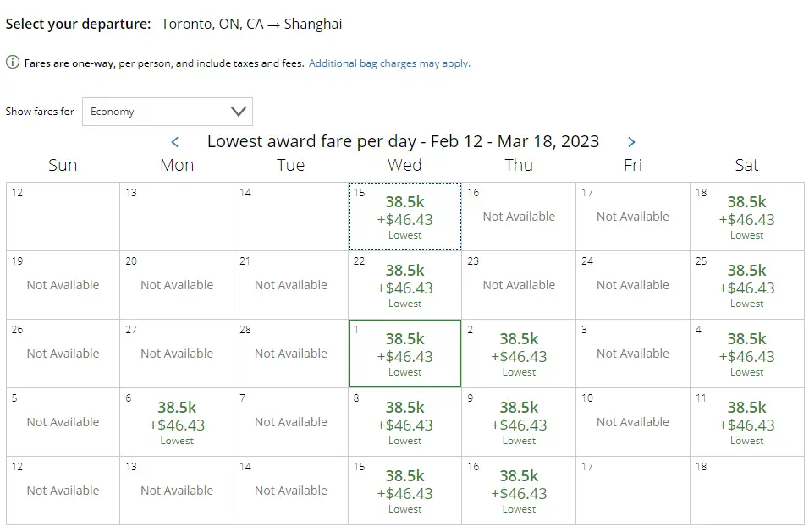Image resolution: width=809 pixels, height=532 pixels.
Task: Click Thursday Feb 16 Not Available cell
Action: (x=519, y=217)
